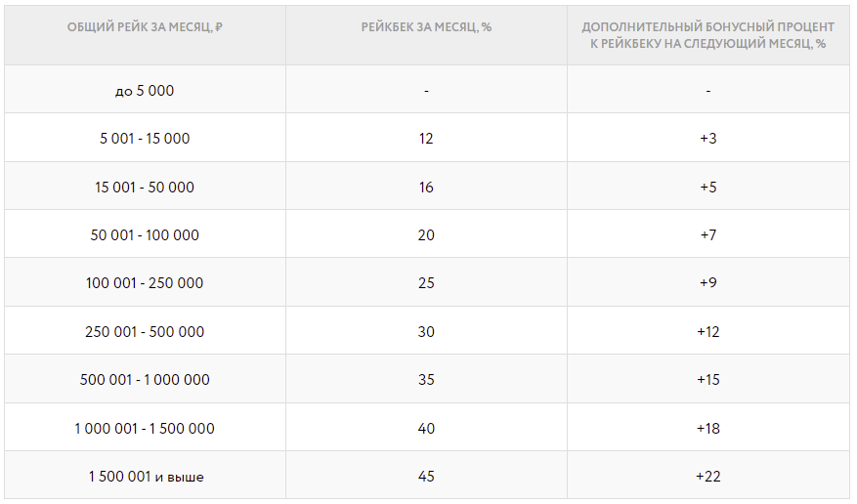Click the "+3" bonus percent cell
This screenshot has width=857, height=504.
point(707,139)
